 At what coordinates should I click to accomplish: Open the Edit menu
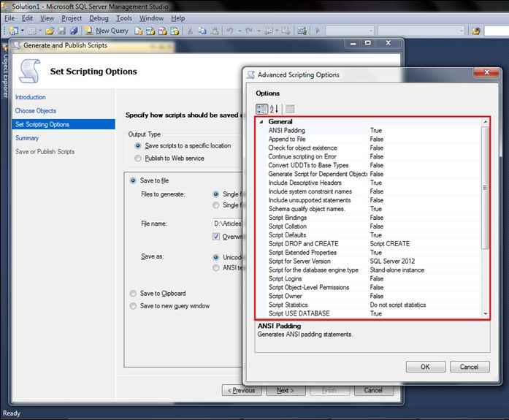[x=27, y=18]
